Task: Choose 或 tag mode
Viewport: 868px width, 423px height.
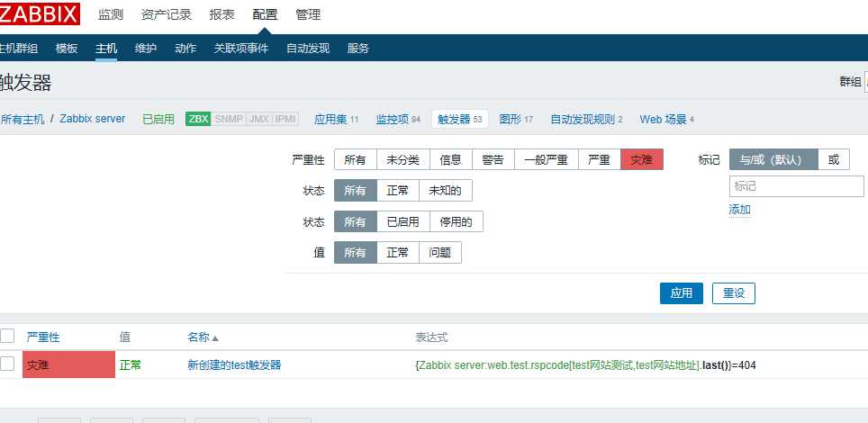Action: 834,159
